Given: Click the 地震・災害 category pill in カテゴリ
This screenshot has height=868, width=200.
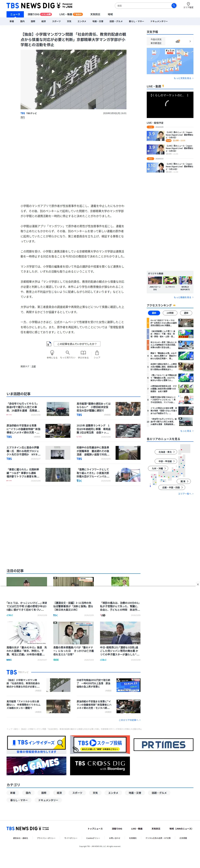Looking at the screenshot, I should [x=135, y=793].
